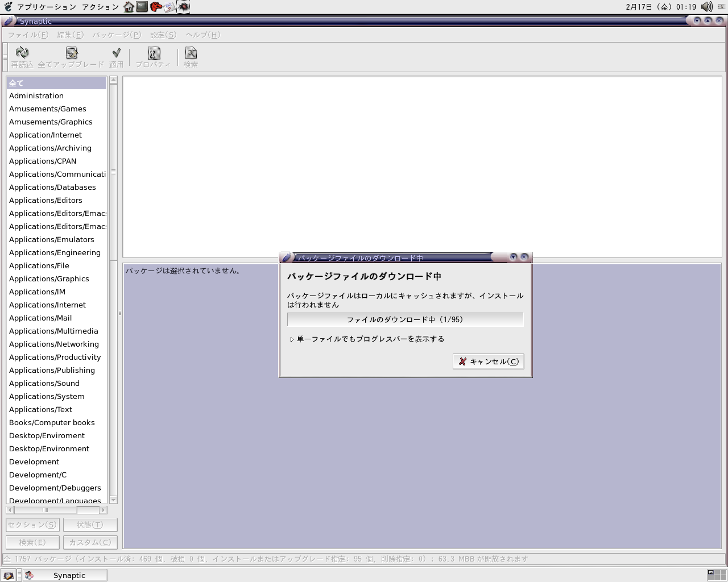Click the horizontal scrollbar left arrow
Screen dimensions: 728x582
coord(10,510)
